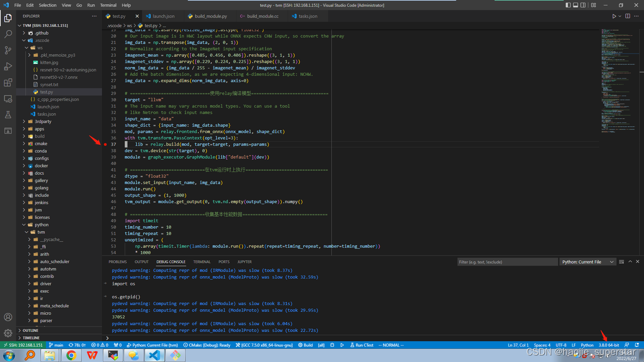Open Selection menu
This screenshot has width=644, height=362.
click(48, 5)
